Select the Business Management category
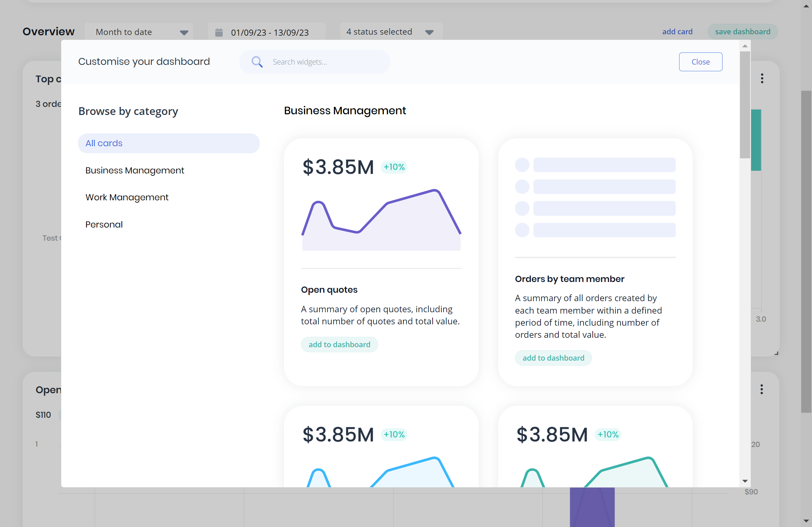Screen dimensions: 812x527 point(135,170)
